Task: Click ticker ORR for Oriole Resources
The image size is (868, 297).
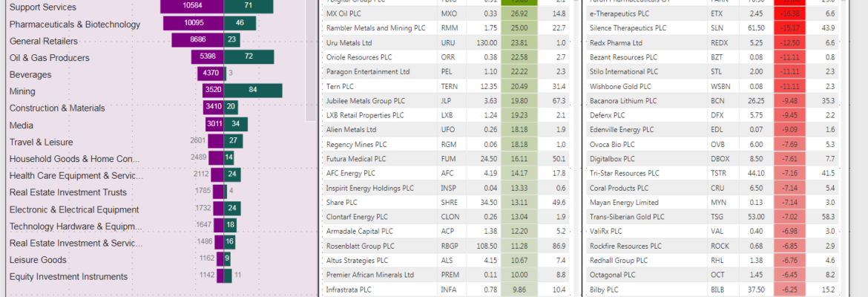Action: click(x=447, y=57)
